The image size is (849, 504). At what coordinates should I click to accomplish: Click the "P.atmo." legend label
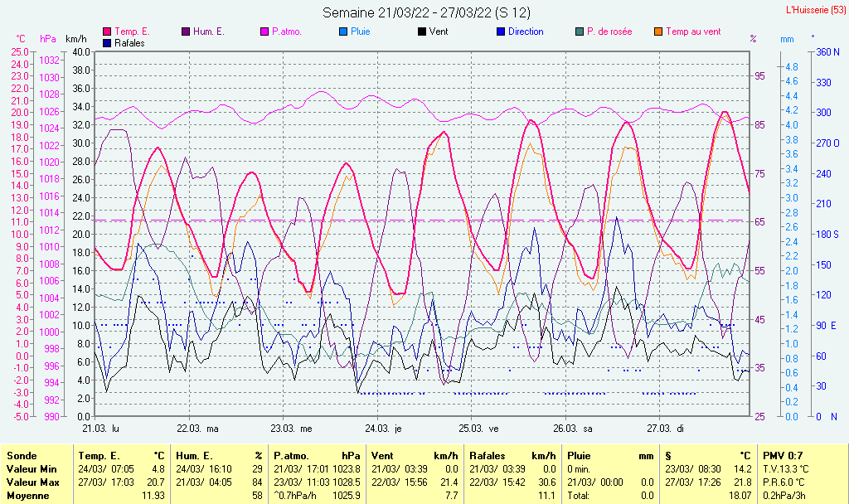[x=287, y=32]
